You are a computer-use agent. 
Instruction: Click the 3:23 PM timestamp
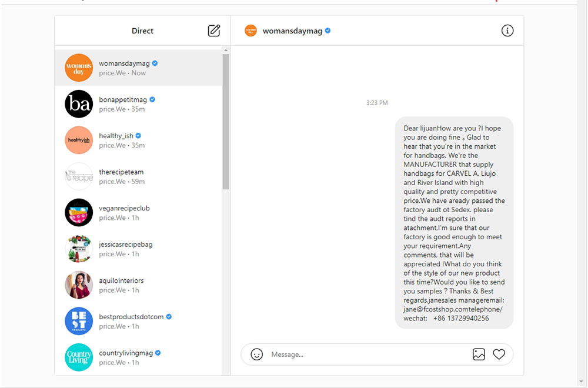point(377,103)
